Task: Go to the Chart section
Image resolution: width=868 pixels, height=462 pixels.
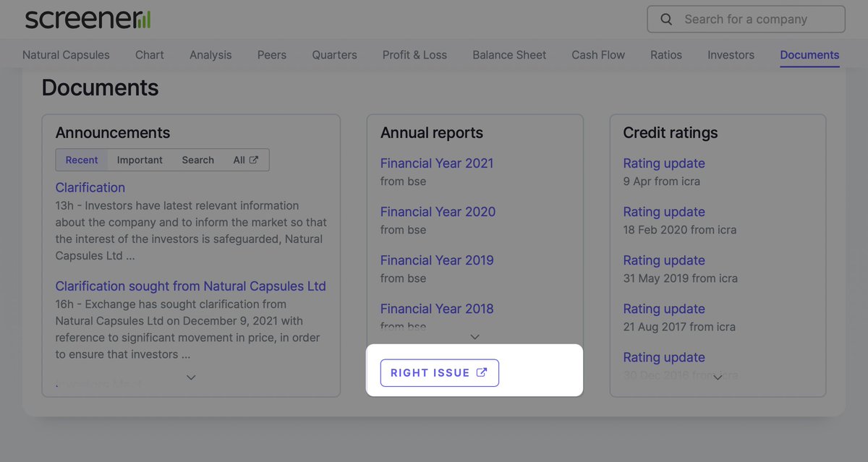Action: click(x=150, y=55)
